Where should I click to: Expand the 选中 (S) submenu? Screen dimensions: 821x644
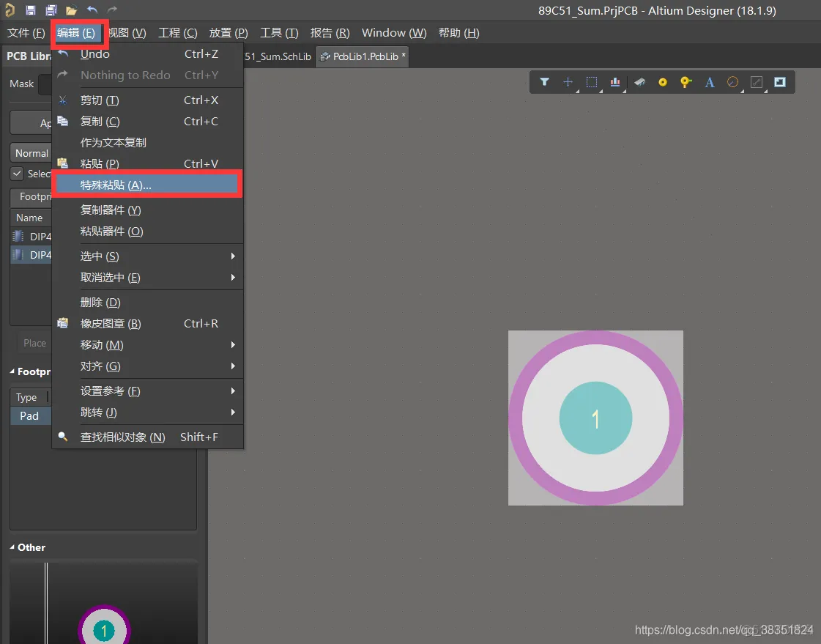click(x=148, y=256)
